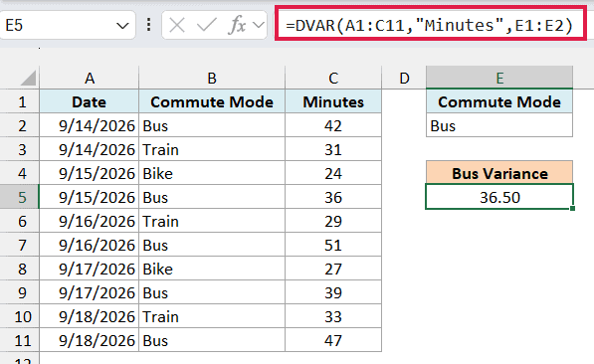Click the Minutes cell showing 27
This screenshot has width=594, height=364.
[x=333, y=269]
